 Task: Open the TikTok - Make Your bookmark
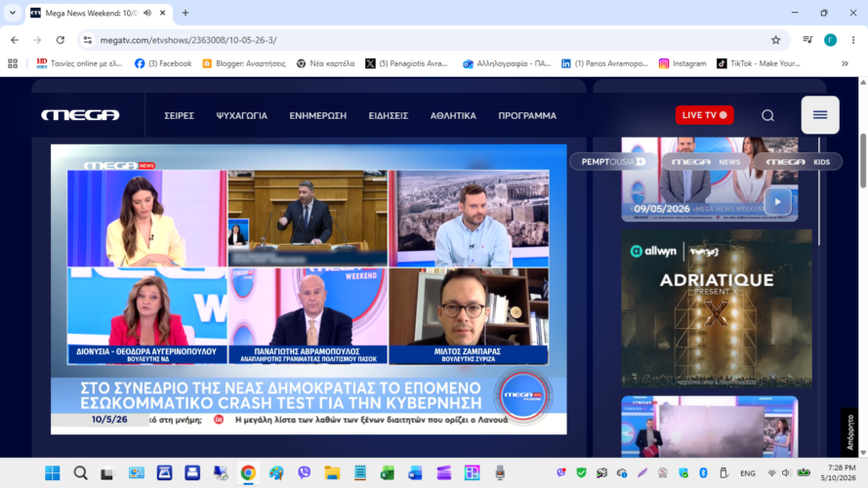pyautogui.click(x=759, y=63)
